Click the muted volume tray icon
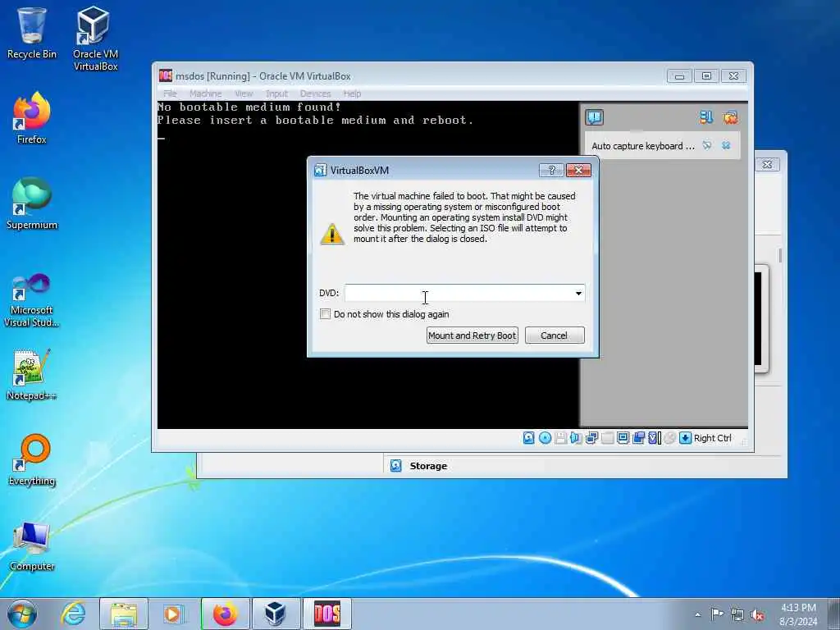Image resolution: width=840 pixels, height=630 pixels. 757,614
